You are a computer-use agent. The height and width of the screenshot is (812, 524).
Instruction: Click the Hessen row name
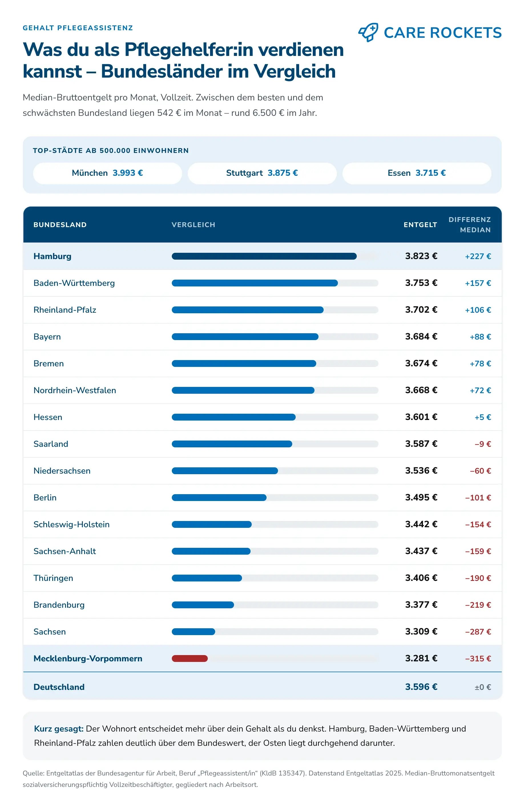(48, 417)
